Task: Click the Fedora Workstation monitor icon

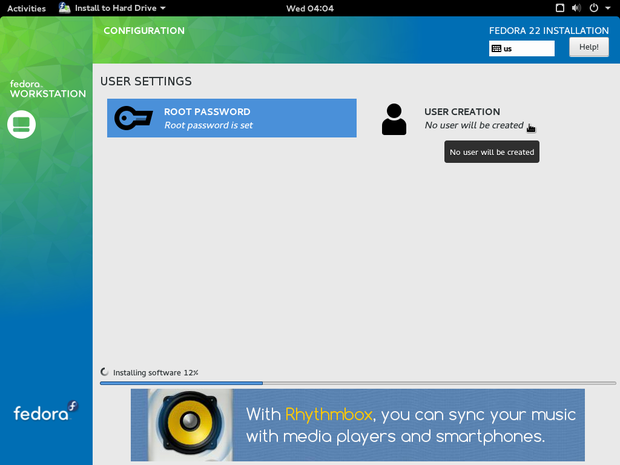Action: [x=21, y=125]
